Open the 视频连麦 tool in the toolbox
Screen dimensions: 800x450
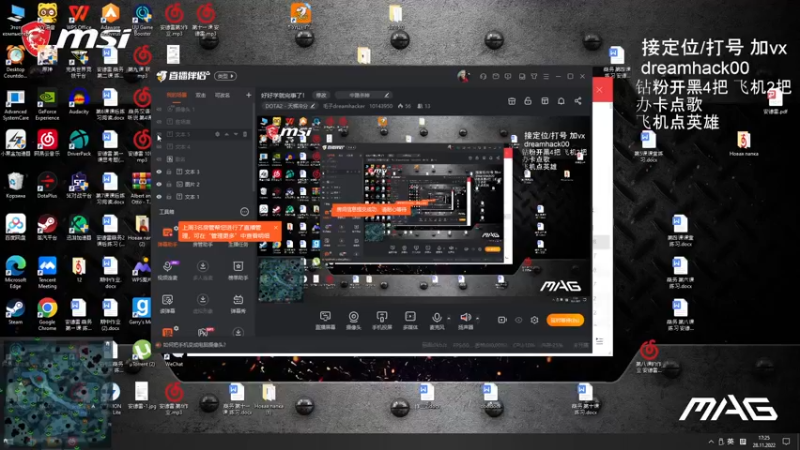point(167,270)
